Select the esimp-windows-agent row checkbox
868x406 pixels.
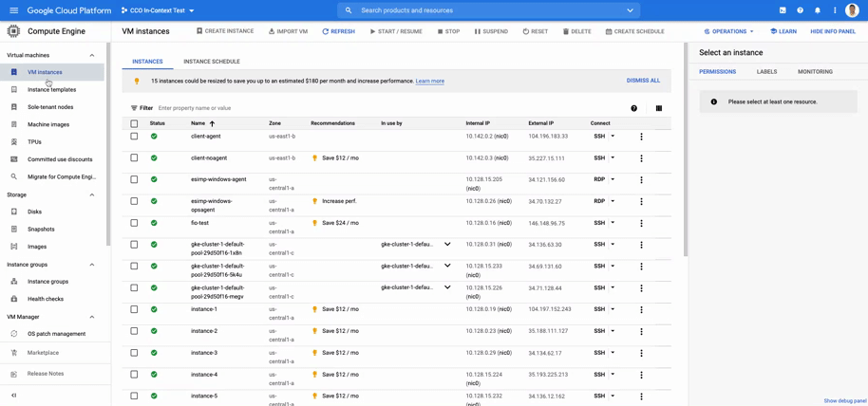click(x=134, y=179)
